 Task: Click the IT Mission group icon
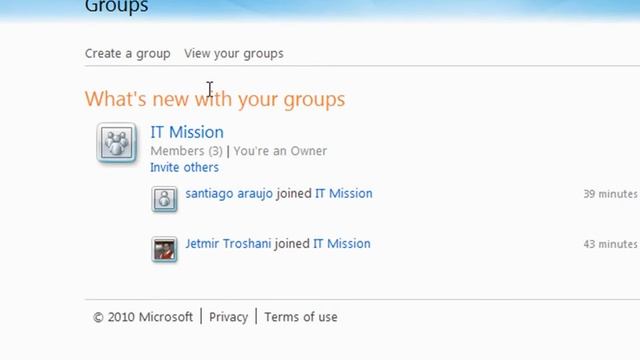click(x=116, y=142)
